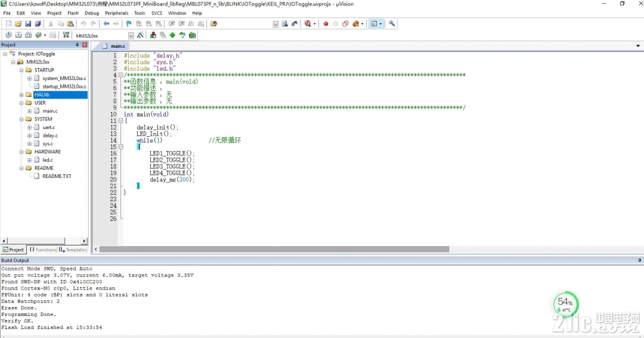Rebuild all target files icon
The height and width of the screenshot is (338, 644).
pos(29,35)
